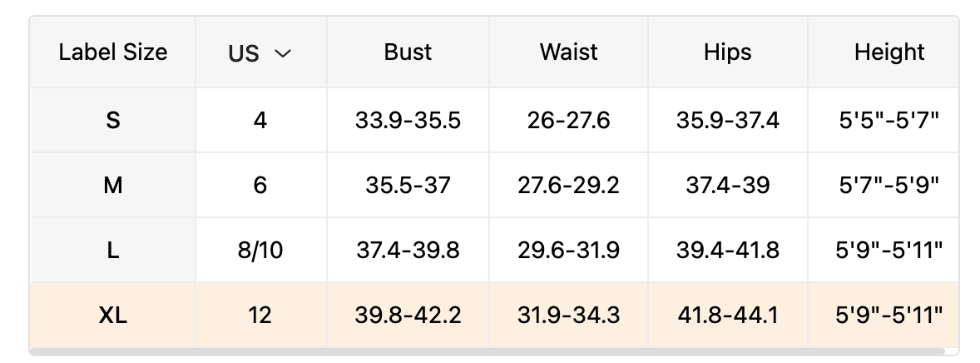Select the highlighted XL size row

click(x=113, y=315)
